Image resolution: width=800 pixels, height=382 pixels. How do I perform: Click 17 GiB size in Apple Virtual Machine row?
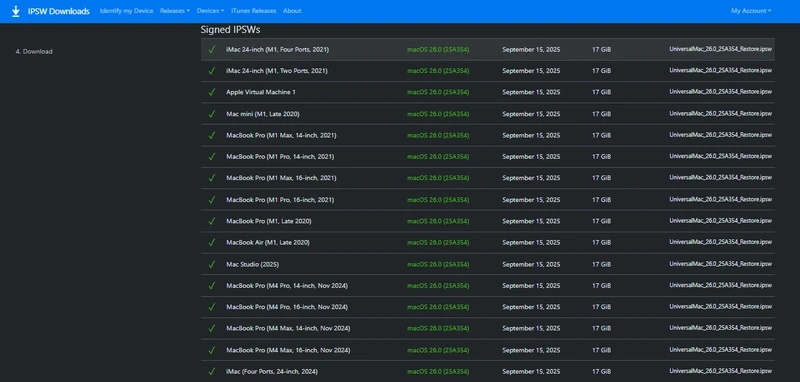click(x=602, y=92)
